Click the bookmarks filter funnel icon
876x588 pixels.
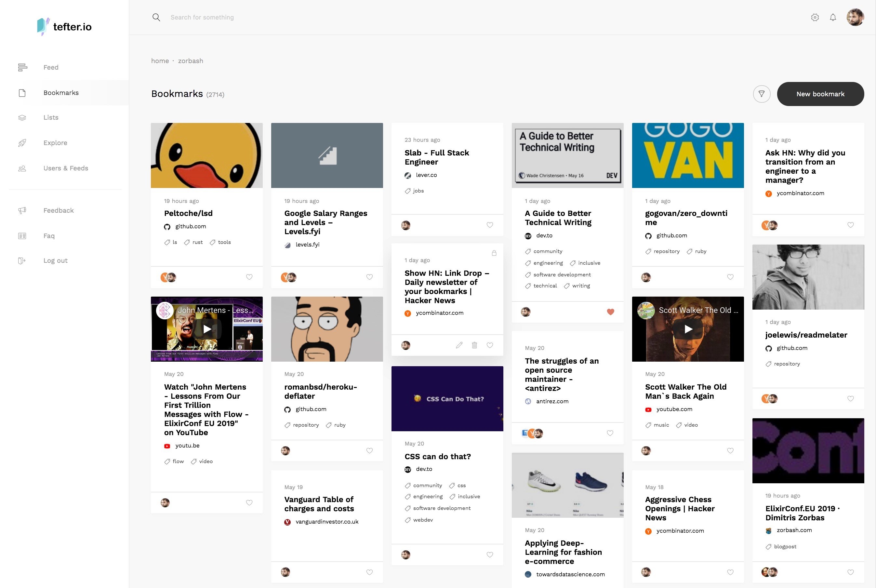pos(761,94)
